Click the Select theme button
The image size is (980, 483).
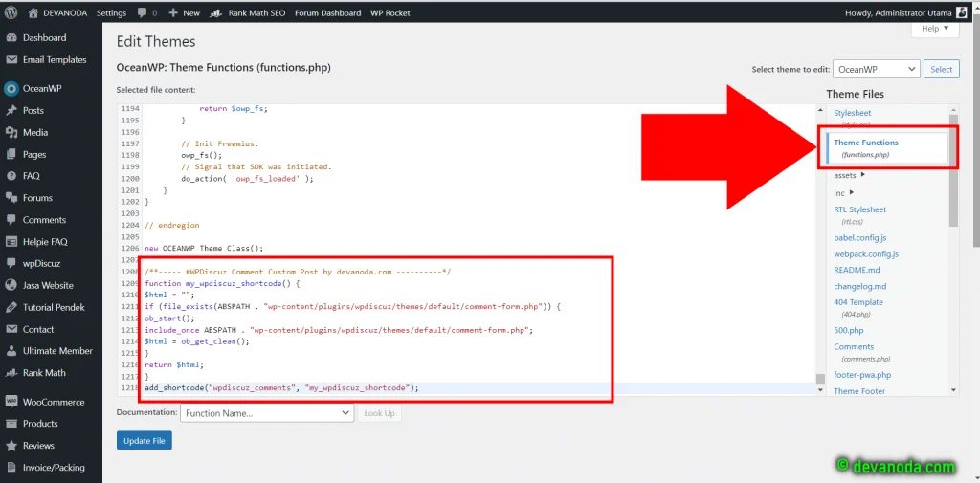pyautogui.click(x=942, y=70)
